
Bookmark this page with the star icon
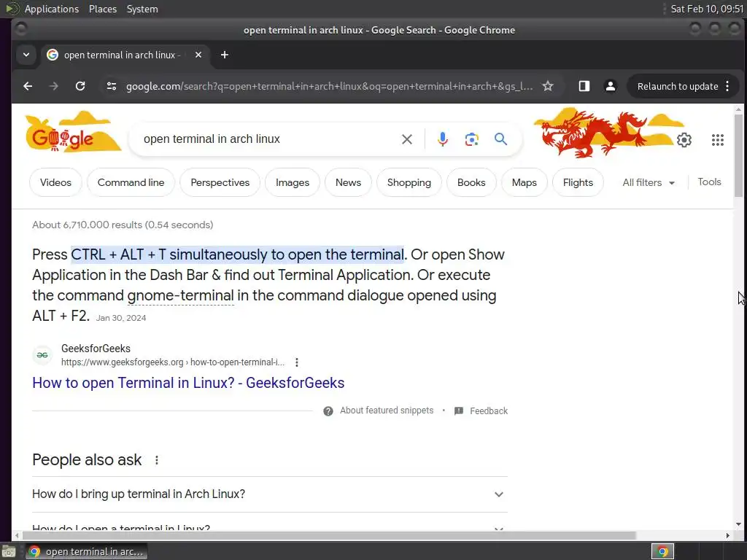(x=548, y=86)
